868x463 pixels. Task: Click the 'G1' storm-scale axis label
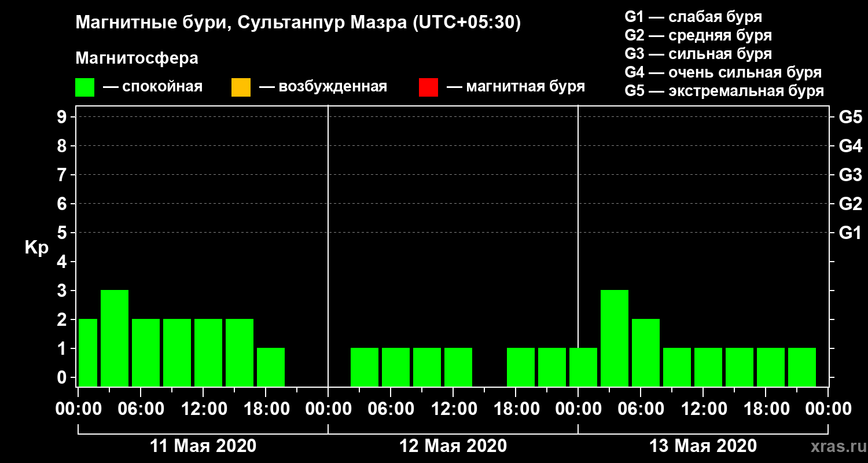(x=850, y=233)
